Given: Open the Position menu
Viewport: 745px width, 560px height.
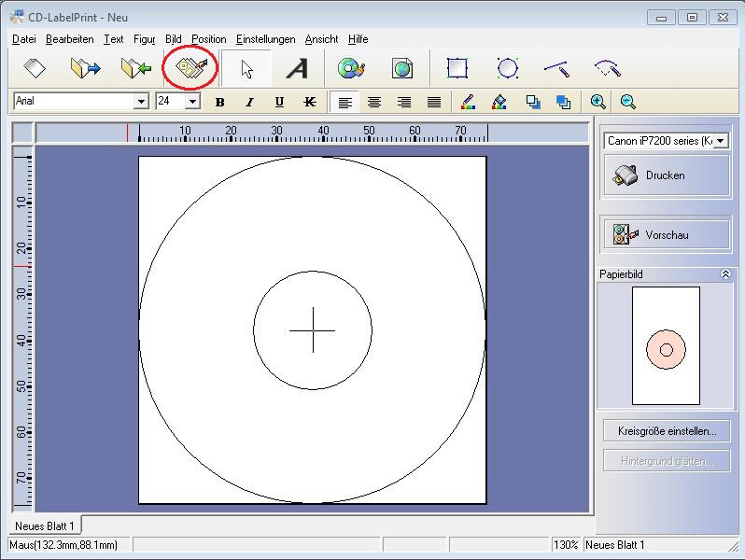Looking at the screenshot, I should 208,39.
